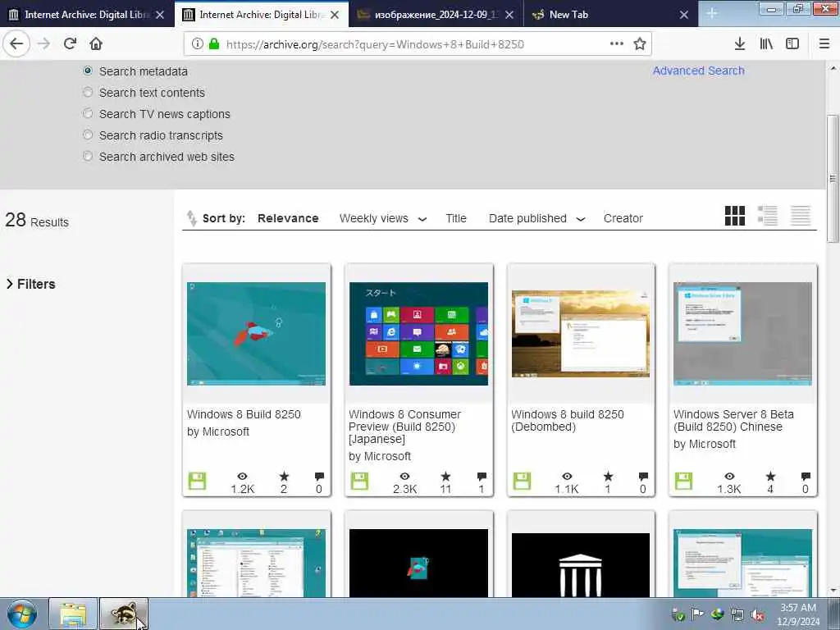
Task: Select Search radio transcripts option
Action: 88,135
